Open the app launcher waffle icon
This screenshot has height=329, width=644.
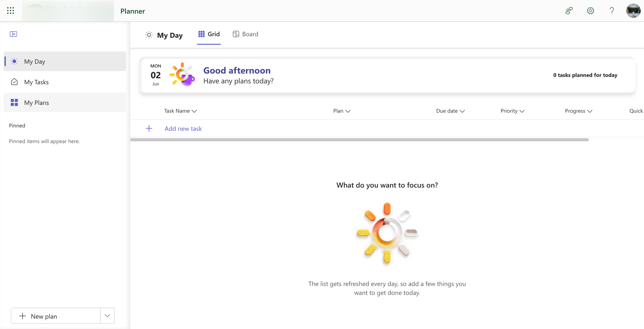click(10, 11)
